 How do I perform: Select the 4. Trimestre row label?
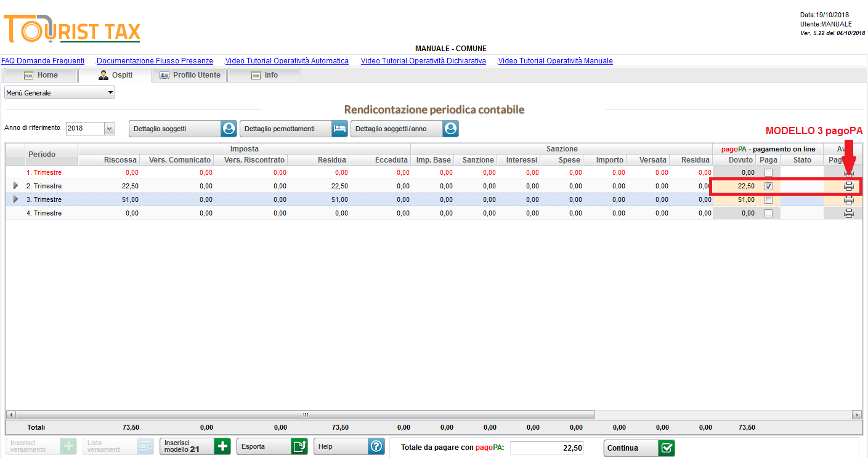pos(44,213)
